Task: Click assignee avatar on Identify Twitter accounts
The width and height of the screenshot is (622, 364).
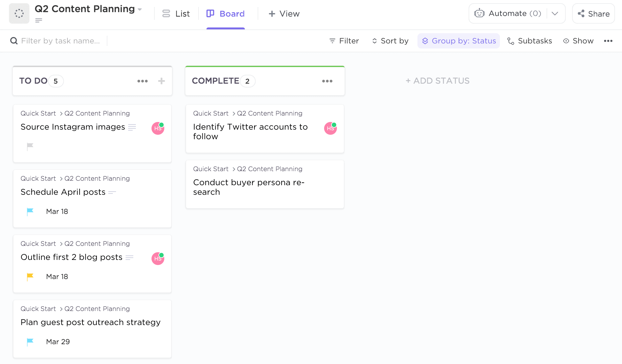Action: pos(330,128)
